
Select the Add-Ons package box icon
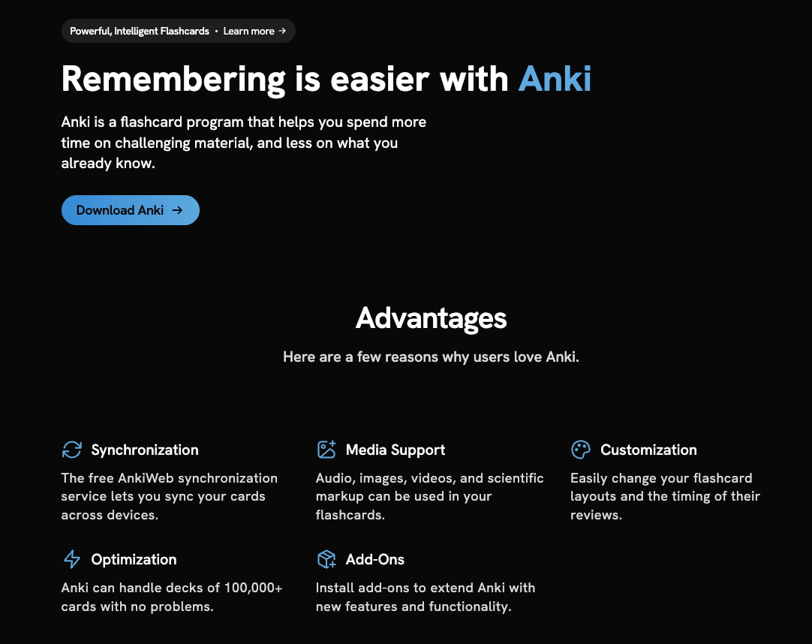(x=326, y=558)
